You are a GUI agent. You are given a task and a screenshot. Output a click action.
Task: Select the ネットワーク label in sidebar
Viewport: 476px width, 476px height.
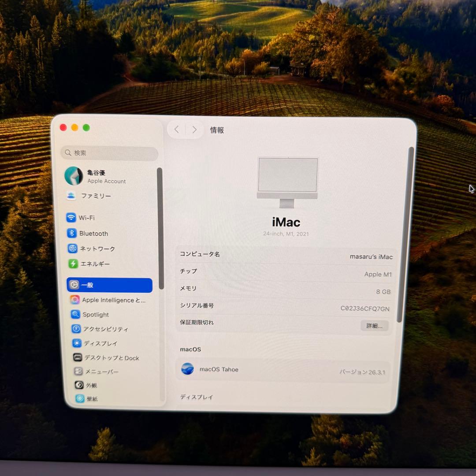point(97,249)
